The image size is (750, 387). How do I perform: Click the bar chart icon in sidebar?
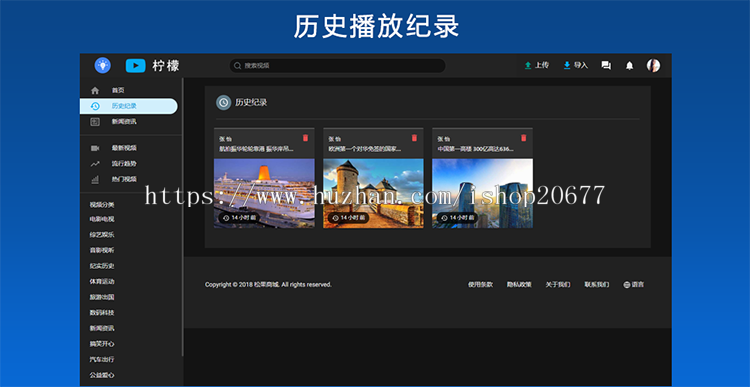coord(95,179)
